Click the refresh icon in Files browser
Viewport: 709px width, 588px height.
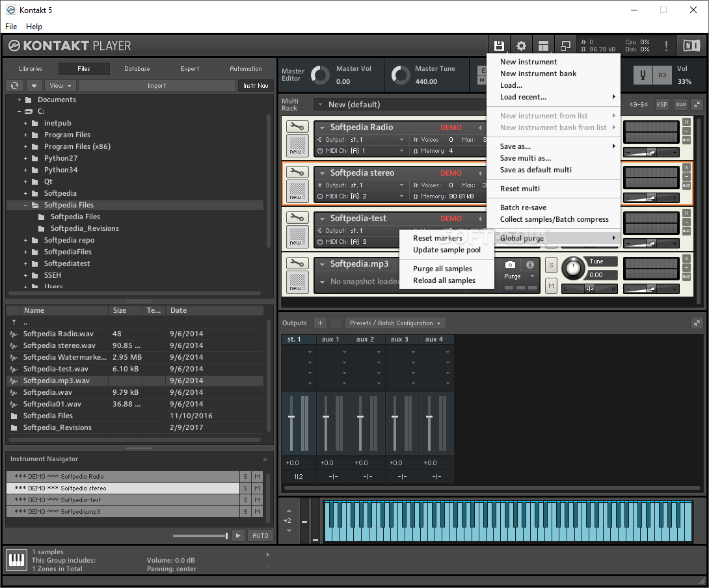(x=15, y=85)
